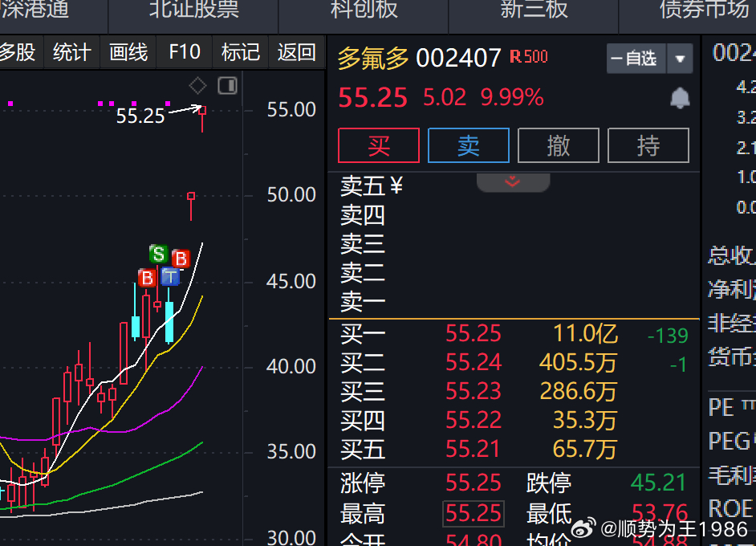Click the 统计 toolbar item
The height and width of the screenshot is (546, 756).
(72, 52)
